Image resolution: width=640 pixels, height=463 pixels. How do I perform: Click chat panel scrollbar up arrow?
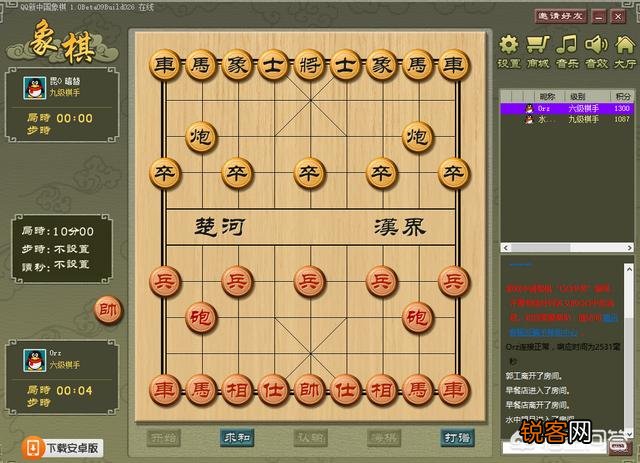coord(629,269)
